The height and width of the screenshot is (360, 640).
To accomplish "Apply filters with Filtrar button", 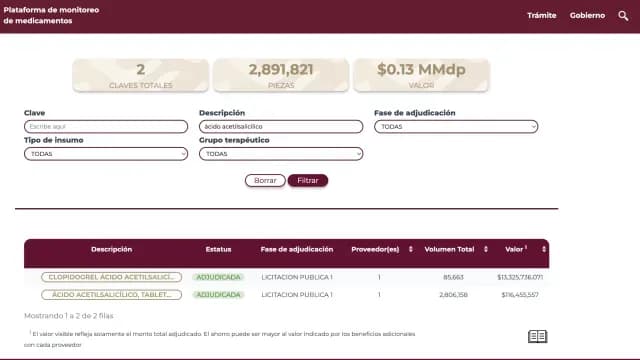I will point(308,180).
